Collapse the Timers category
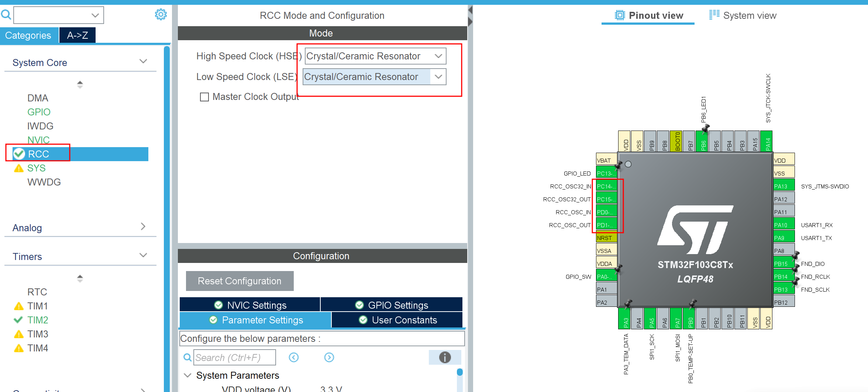The image size is (868, 392). 143,255
